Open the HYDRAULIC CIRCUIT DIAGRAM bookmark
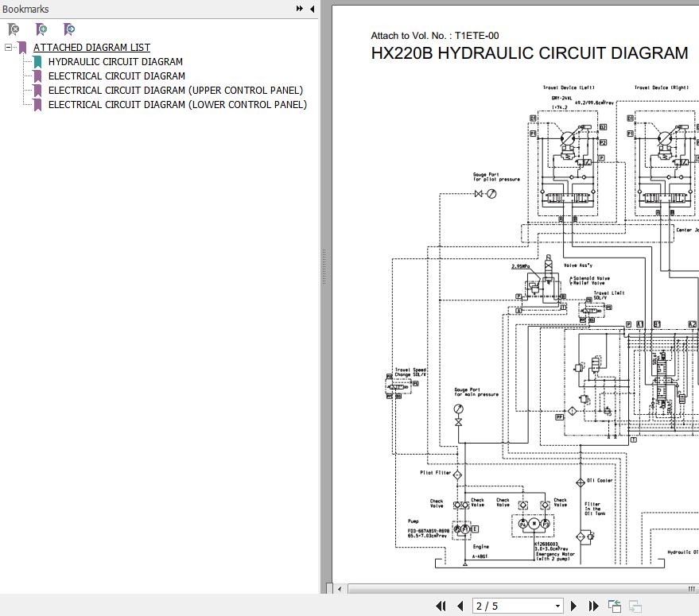This screenshot has height=616, width=699. click(x=115, y=61)
